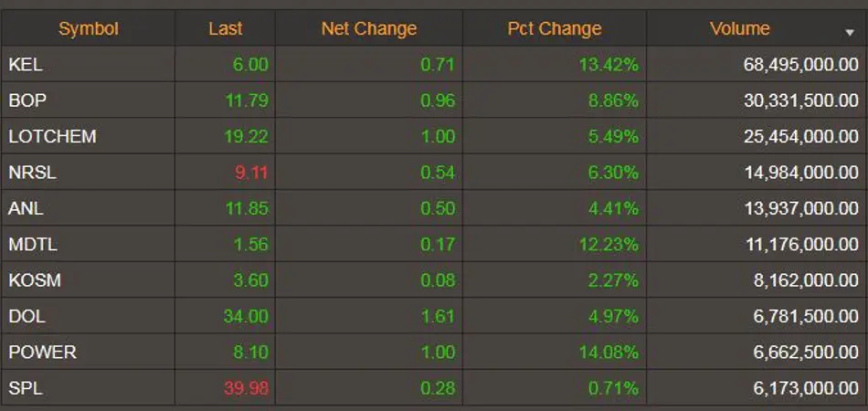Click the DOL stock symbol
The image size is (868, 411).
[x=26, y=317]
